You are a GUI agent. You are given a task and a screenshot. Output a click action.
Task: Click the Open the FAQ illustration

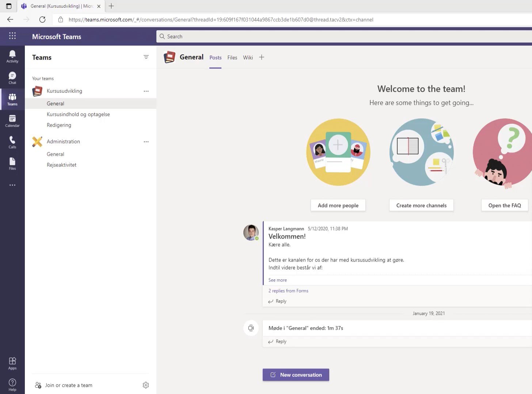click(503, 153)
